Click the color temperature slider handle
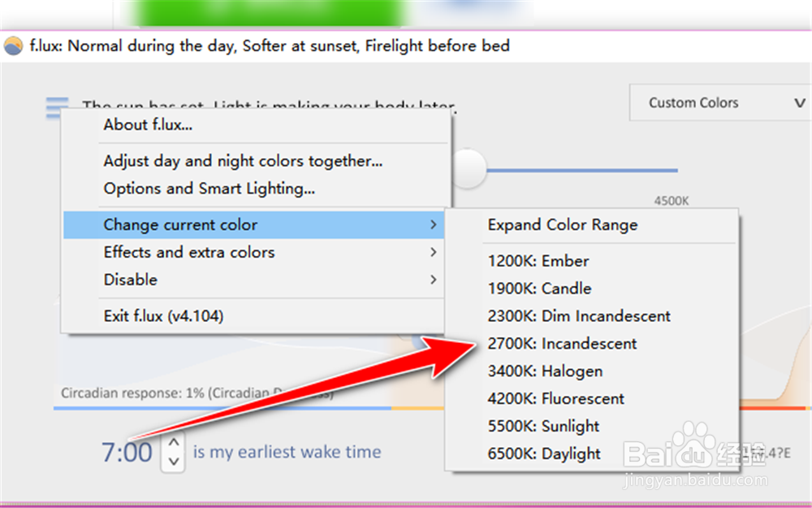The image size is (812, 508). coord(469,169)
